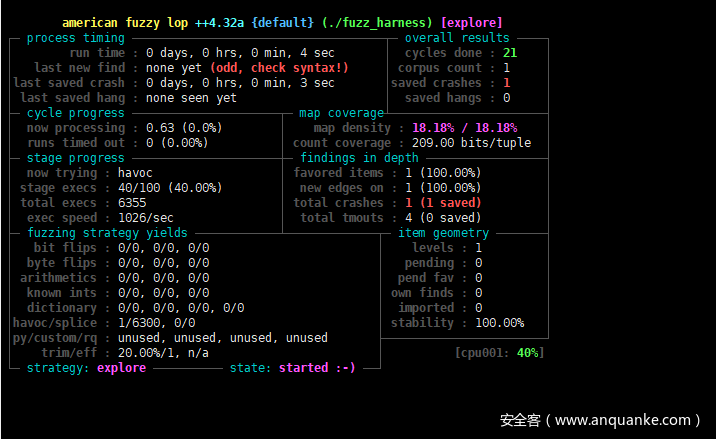This screenshot has width=716, height=439.
Task: Click the count coverage bits/tuple value
Action: (x=467, y=143)
